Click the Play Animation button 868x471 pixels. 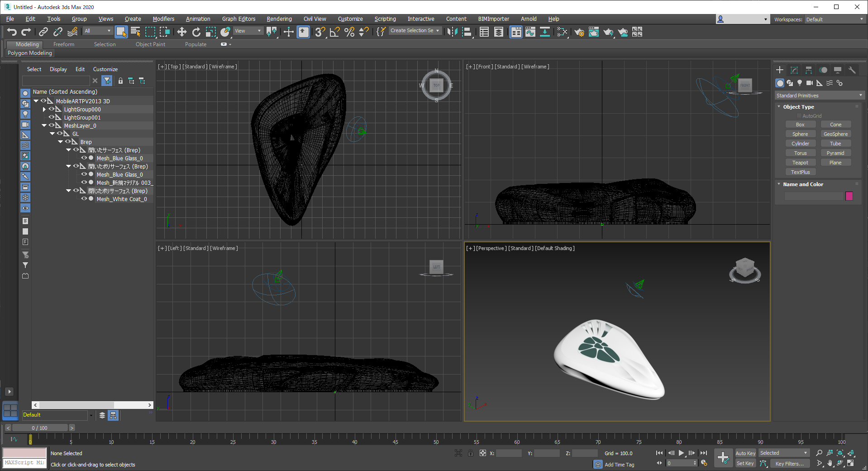coord(681,453)
